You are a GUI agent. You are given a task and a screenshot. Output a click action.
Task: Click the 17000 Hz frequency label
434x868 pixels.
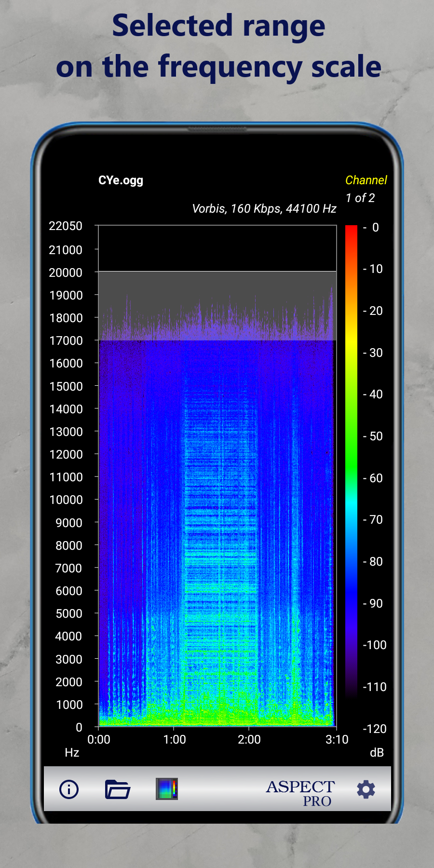[66, 341]
